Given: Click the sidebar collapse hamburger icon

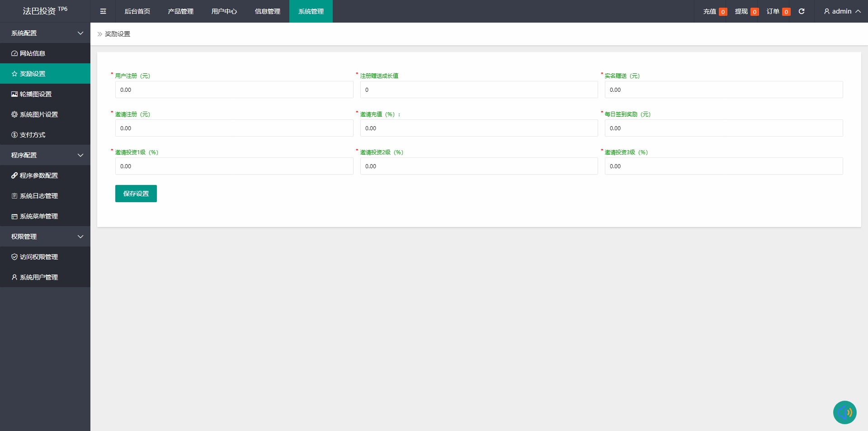Looking at the screenshot, I should tap(103, 11).
